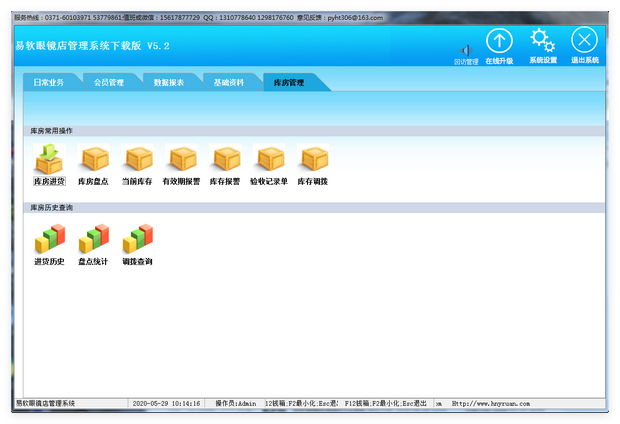Open the 数据报表 tab

point(169,82)
